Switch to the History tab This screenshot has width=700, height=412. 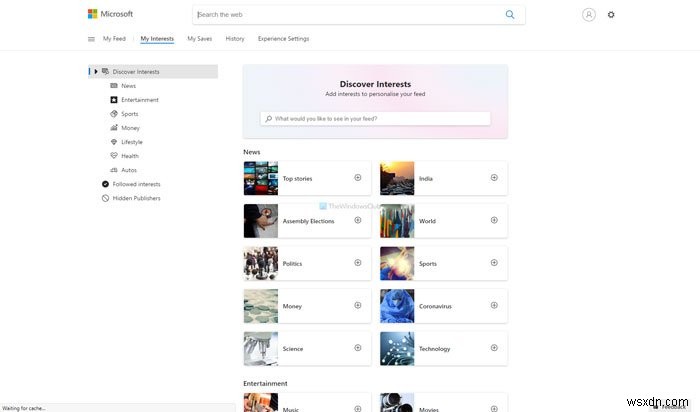tap(235, 39)
